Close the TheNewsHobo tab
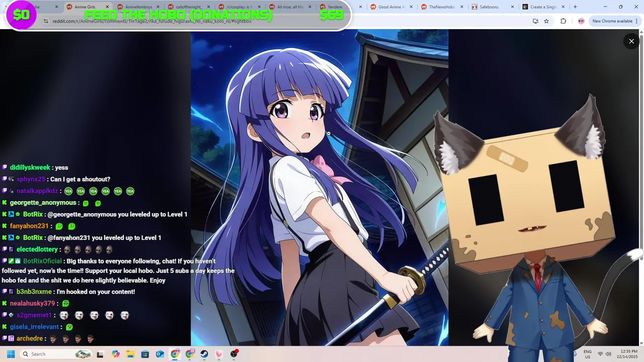The width and height of the screenshot is (644, 362). 462,7
